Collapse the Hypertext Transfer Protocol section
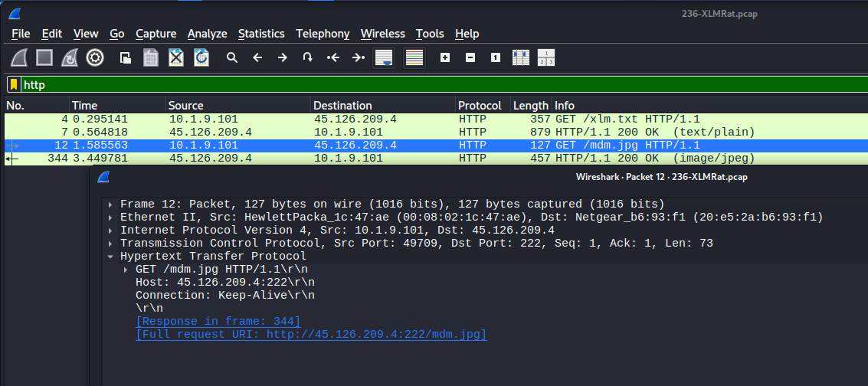Image resolution: width=868 pixels, height=386 pixels. tap(111, 257)
